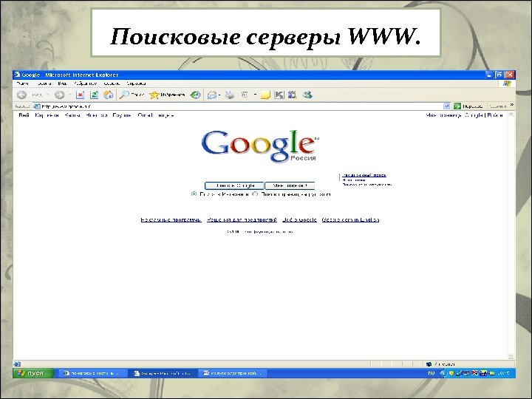Open the Windows пуск Start button
Image resolution: width=532 pixels, height=399 pixels.
pos(33,373)
